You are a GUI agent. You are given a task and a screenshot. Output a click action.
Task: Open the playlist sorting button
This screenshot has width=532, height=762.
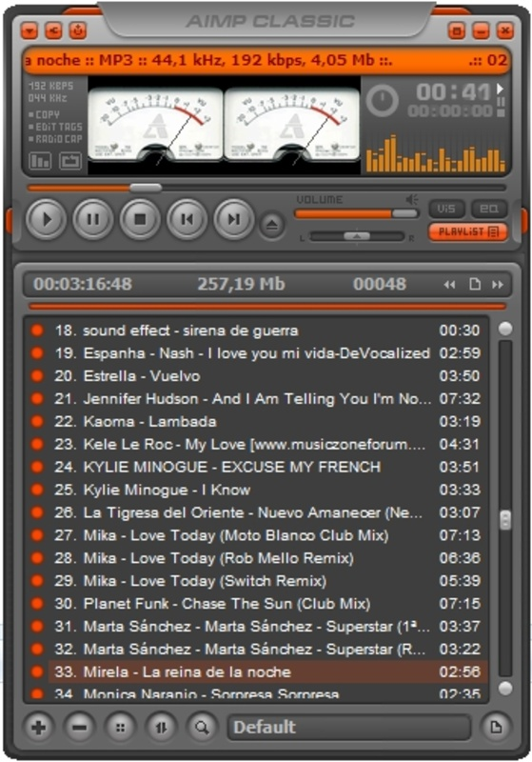[x=161, y=728]
